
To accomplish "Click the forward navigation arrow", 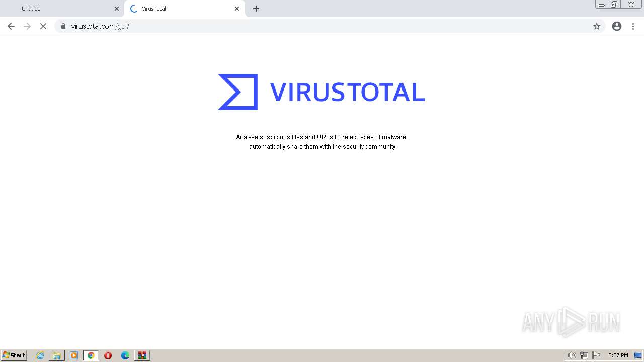I will click(27, 26).
